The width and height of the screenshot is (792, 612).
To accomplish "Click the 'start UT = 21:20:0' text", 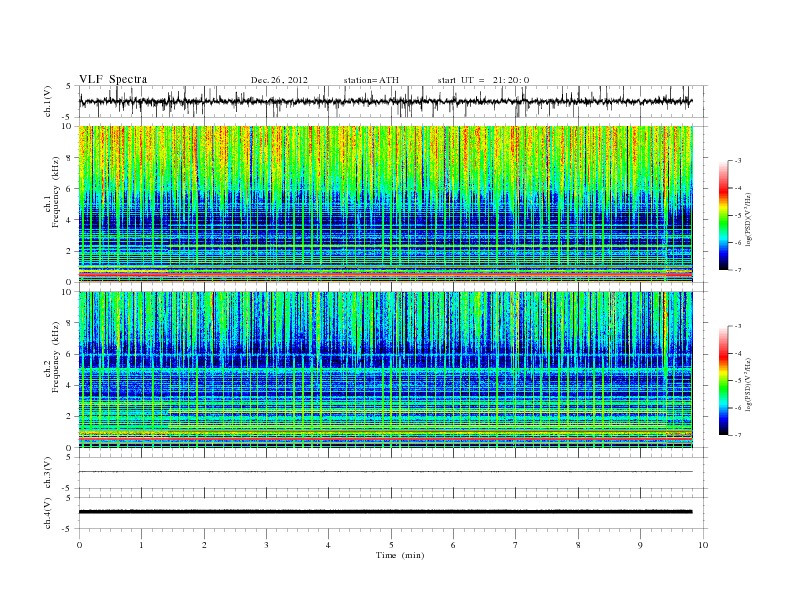I will [x=483, y=80].
